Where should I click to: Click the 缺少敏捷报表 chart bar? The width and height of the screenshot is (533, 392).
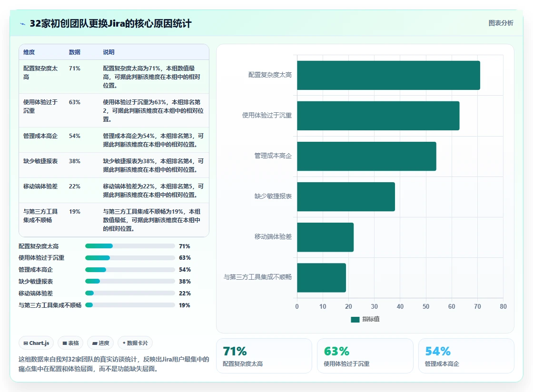click(x=346, y=196)
